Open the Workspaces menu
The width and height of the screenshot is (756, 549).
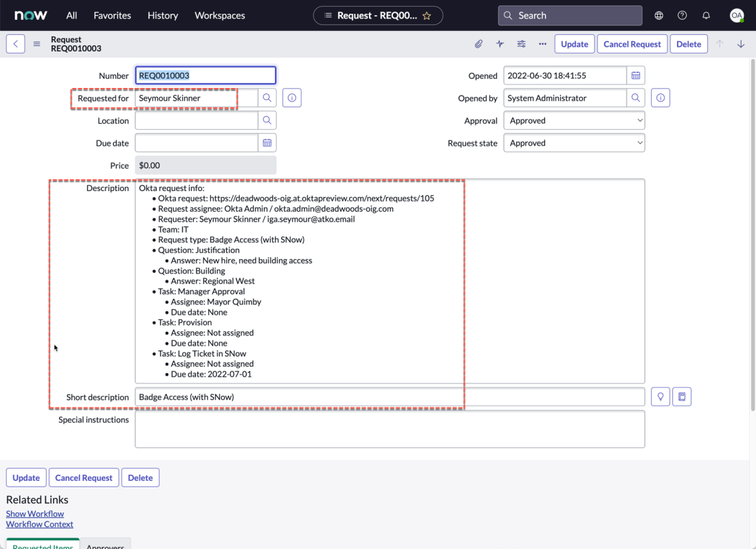[x=219, y=15]
